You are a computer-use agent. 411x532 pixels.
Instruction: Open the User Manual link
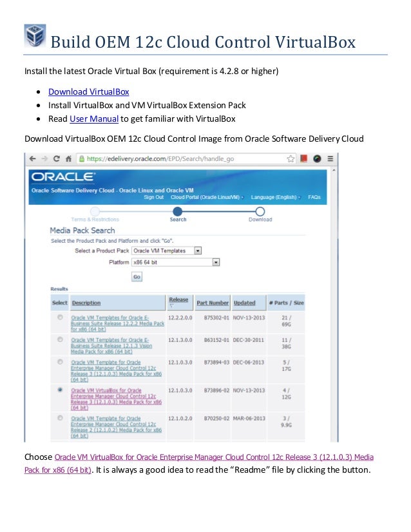pos(94,119)
